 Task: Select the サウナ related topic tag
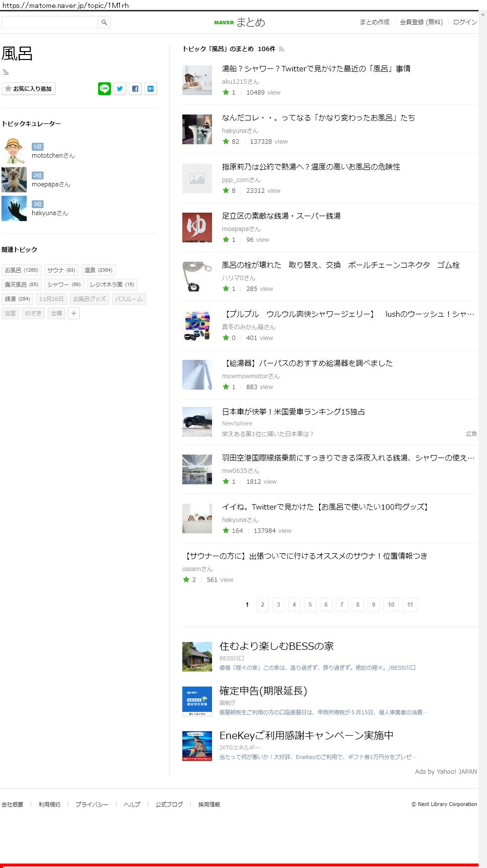click(x=61, y=270)
